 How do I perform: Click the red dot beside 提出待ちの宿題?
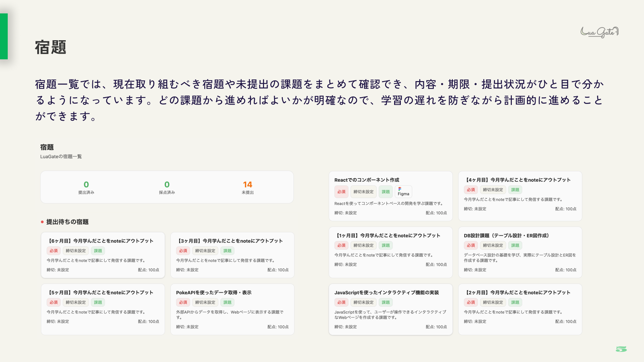click(42, 222)
